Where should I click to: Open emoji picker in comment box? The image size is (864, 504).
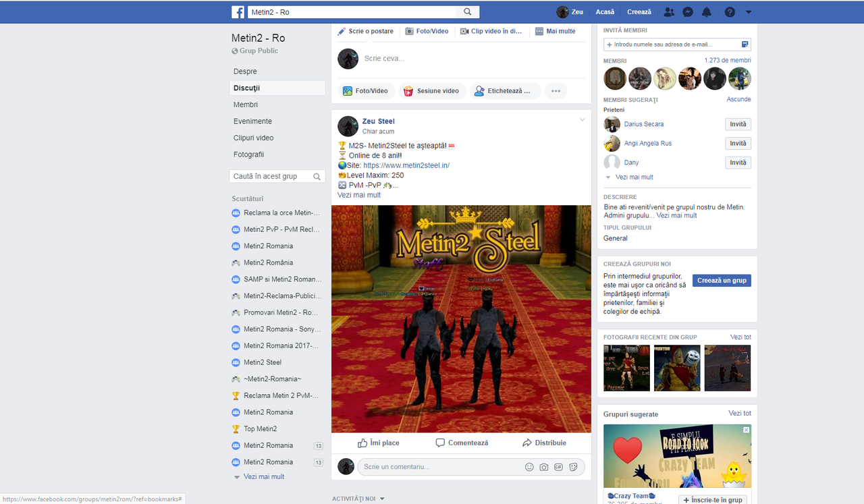click(x=529, y=467)
